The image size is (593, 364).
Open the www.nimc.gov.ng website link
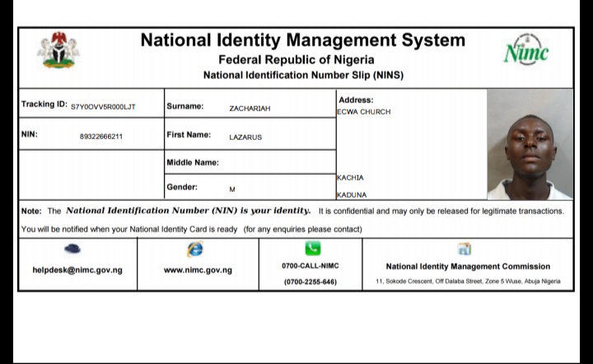click(198, 269)
